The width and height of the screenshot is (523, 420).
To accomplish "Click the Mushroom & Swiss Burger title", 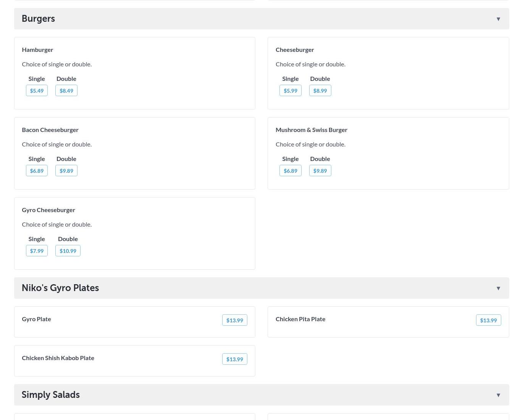I will pyautogui.click(x=311, y=130).
